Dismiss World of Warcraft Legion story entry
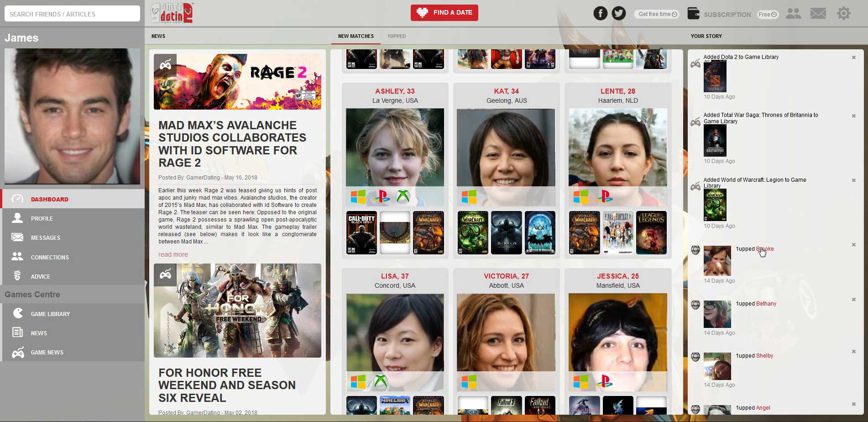The height and width of the screenshot is (422, 868). coord(853,180)
